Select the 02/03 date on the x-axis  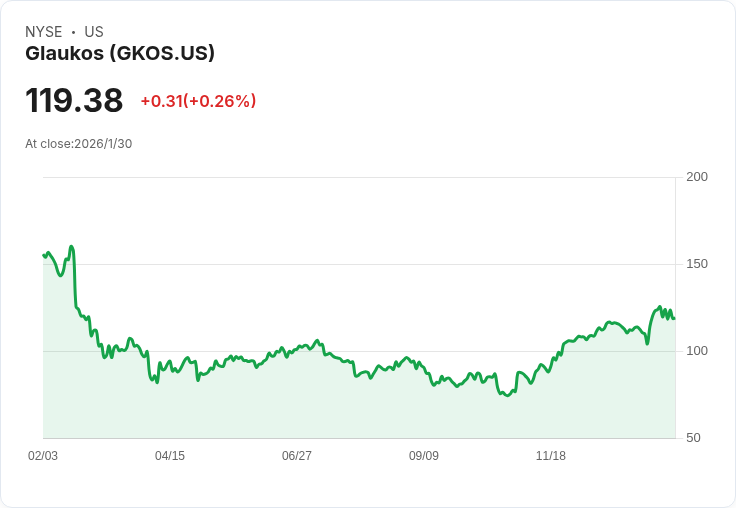point(43,456)
